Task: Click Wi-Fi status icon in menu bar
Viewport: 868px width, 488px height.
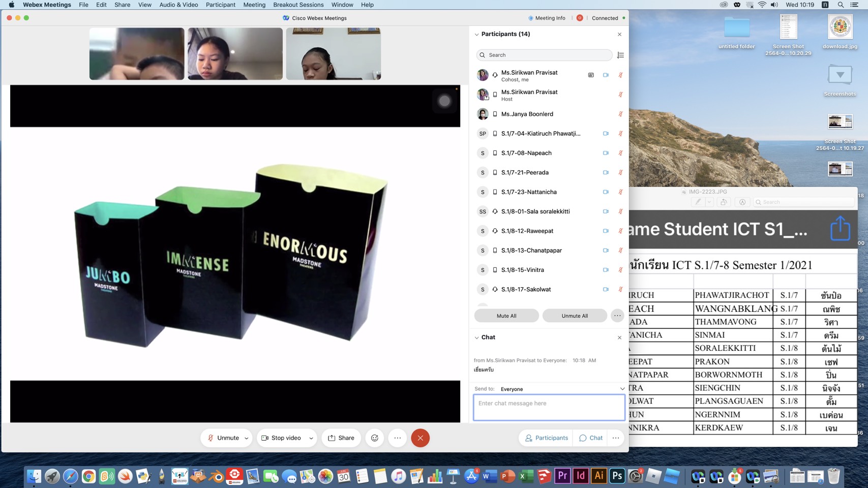Action: (x=762, y=5)
